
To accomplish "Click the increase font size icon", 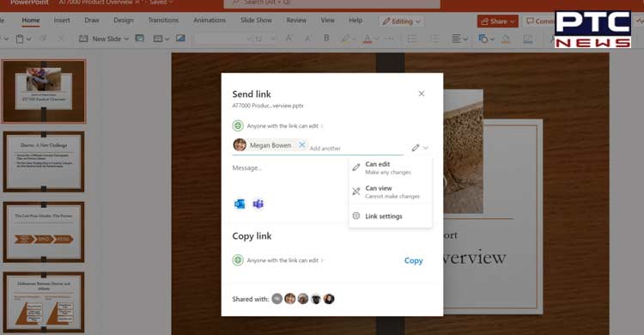I will tap(289, 39).
